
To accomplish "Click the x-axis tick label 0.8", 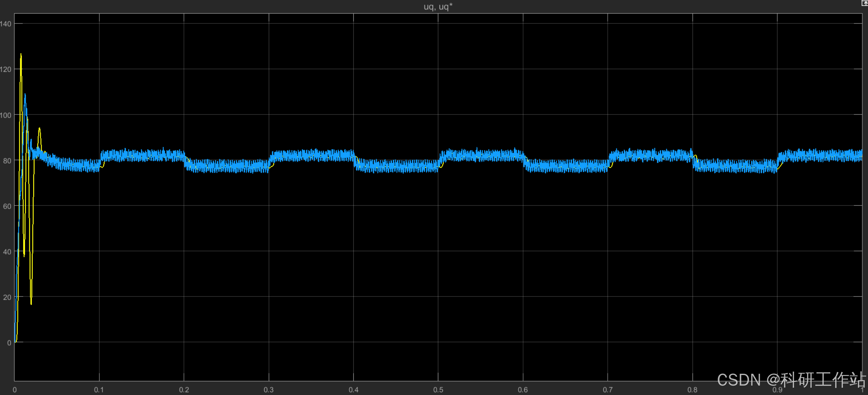I will (x=693, y=390).
